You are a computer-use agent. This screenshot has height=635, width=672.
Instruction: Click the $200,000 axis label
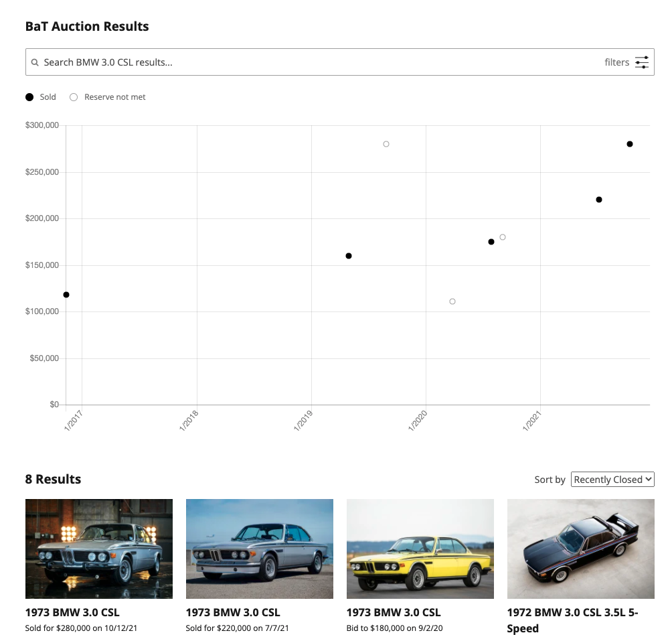(42, 218)
